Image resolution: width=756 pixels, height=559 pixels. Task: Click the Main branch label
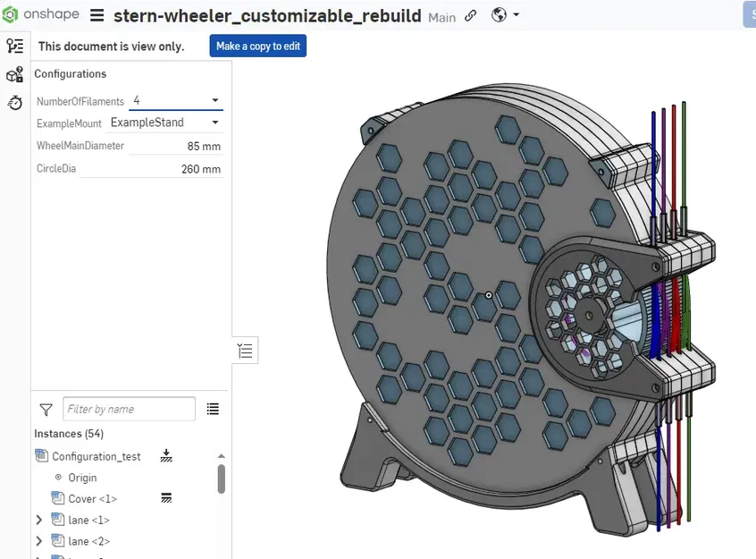441,17
